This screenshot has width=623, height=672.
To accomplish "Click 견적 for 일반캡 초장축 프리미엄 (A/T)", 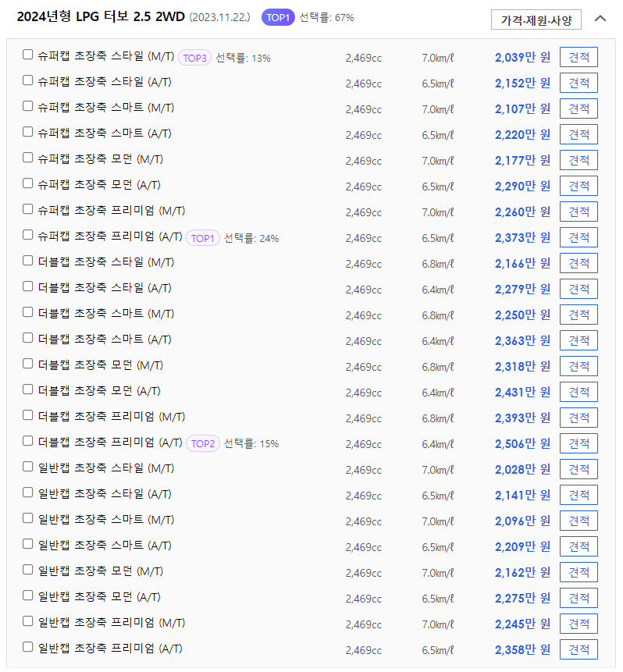I will click(578, 649).
